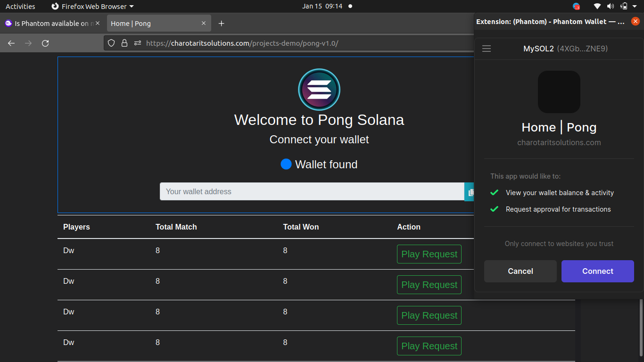Click the copy icon beside wallet address
This screenshot has height=362, width=644.
(470, 192)
